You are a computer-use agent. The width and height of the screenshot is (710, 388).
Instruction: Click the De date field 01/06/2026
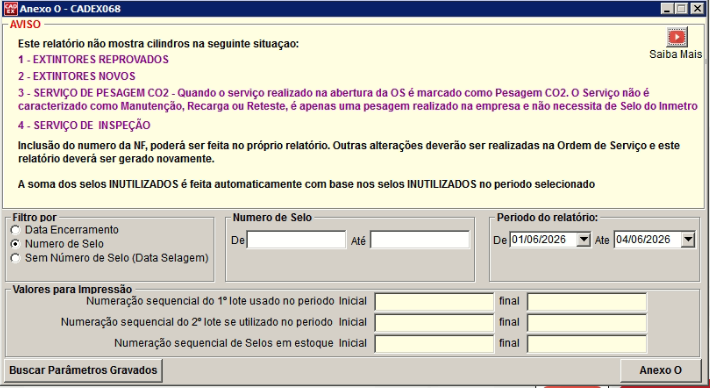(543, 240)
